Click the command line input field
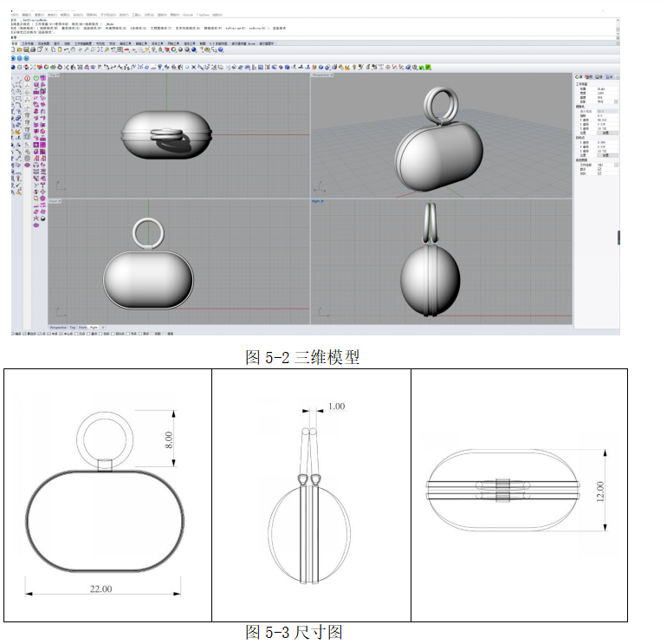This screenshot has height=644, width=667. (314, 37)
